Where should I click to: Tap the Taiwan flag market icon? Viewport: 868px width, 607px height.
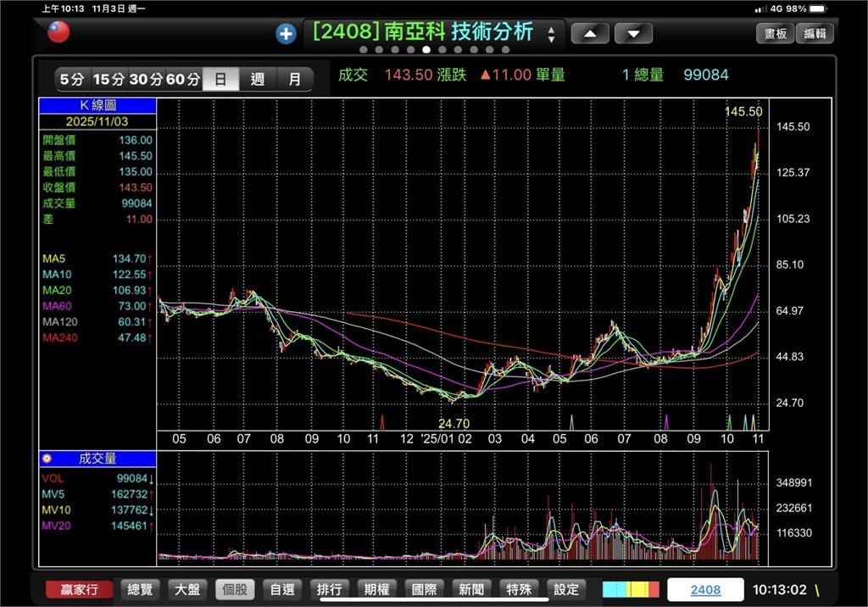pyautogui.click(x=58, y=32)
